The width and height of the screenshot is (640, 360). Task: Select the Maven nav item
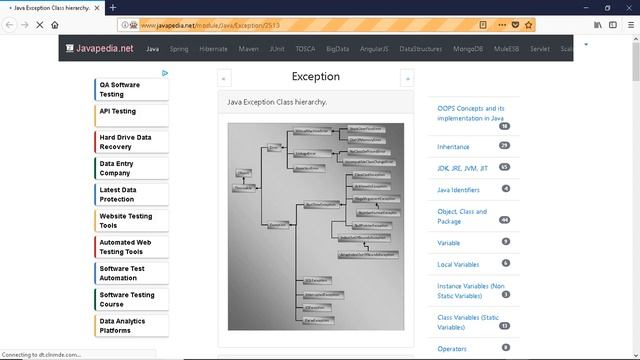248,49
